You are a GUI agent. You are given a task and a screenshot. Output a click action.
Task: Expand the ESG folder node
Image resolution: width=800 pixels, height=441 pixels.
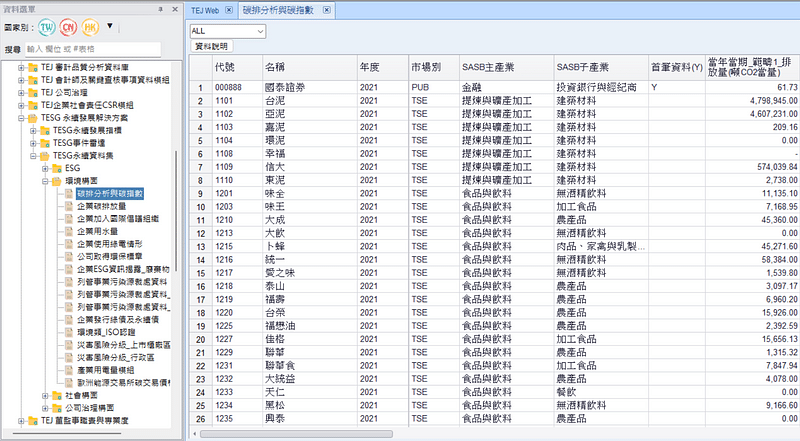pyautogui.click(x=44, y=169)
